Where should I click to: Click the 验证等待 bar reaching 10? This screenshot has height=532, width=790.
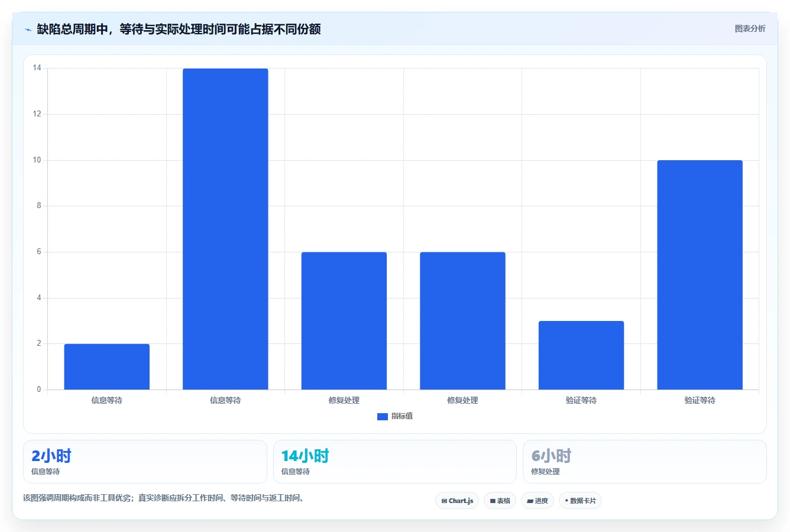pyautogui.click(x=700, y=275)
